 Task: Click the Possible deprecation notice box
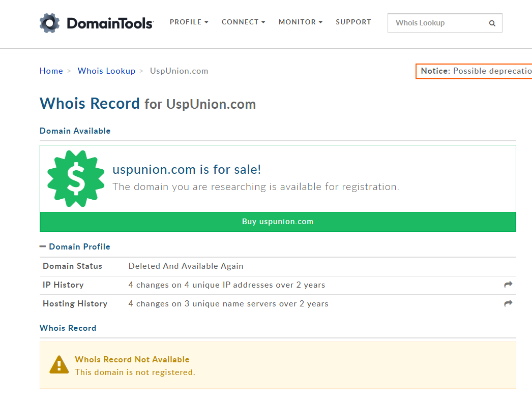pyautogui.click(x=474, y=71)
